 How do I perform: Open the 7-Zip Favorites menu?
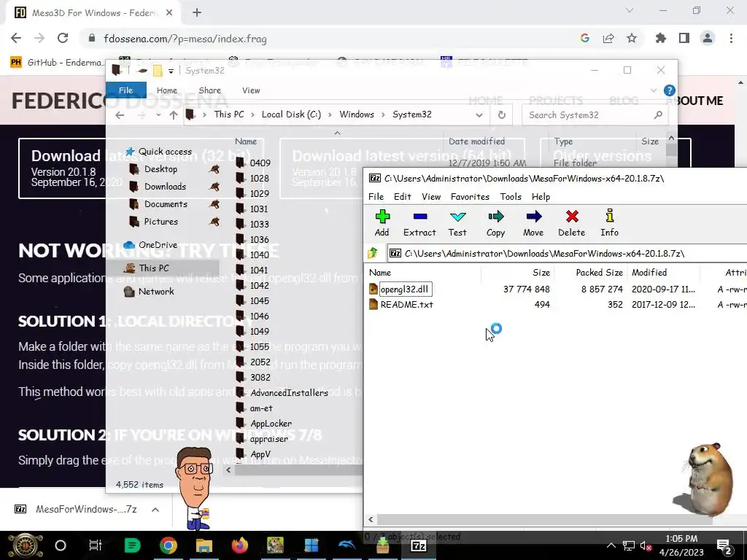[470, 197]
